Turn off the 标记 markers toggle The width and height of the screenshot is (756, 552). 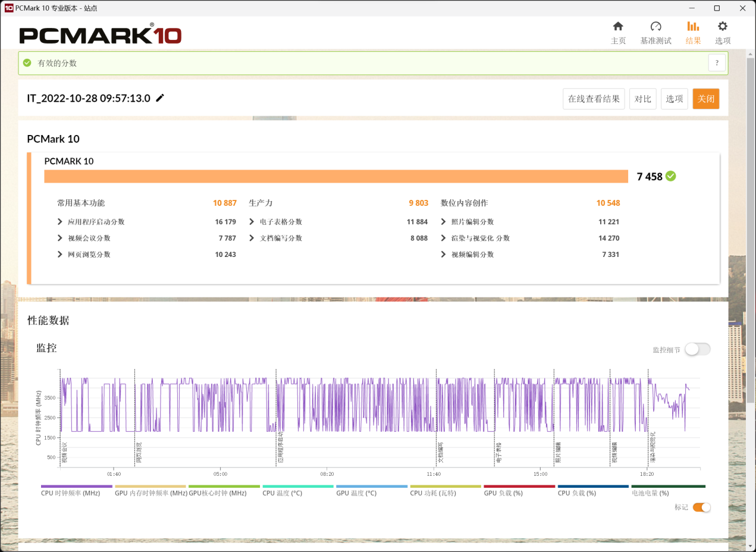click(x=701, y=507)
